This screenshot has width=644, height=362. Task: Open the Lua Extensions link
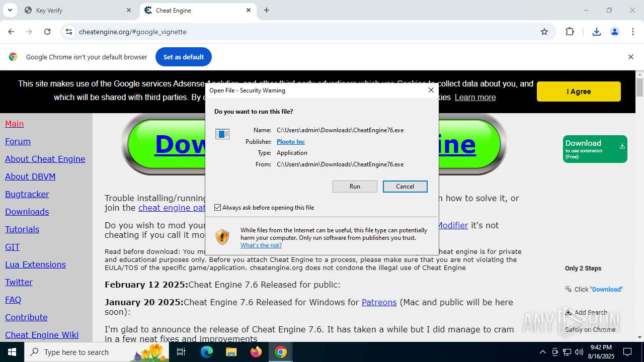(35, 264)
